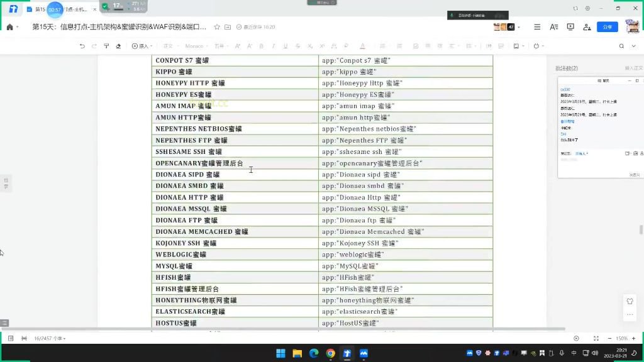Click the OPENCANARY蜜罐管理后台 cell
Screen dimensions: 644x362
coord(235,163)
